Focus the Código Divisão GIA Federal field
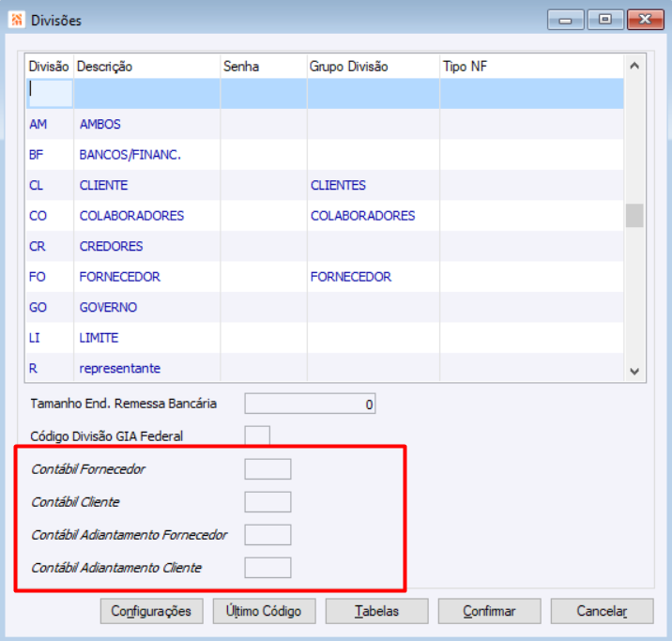The width and height of the screenshot is (672, 641). 257,435
